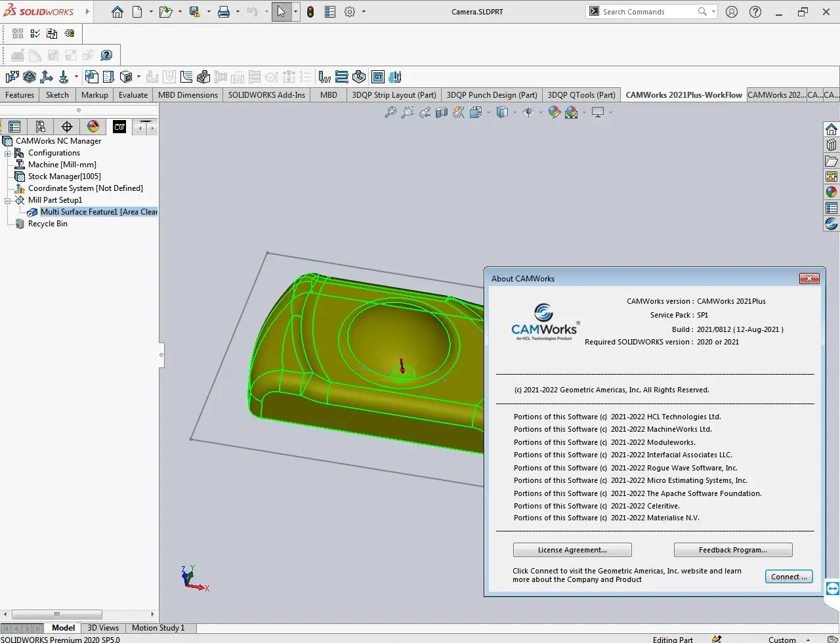Click the CAMWorks Coordinate System icon

tap(47, 77)
